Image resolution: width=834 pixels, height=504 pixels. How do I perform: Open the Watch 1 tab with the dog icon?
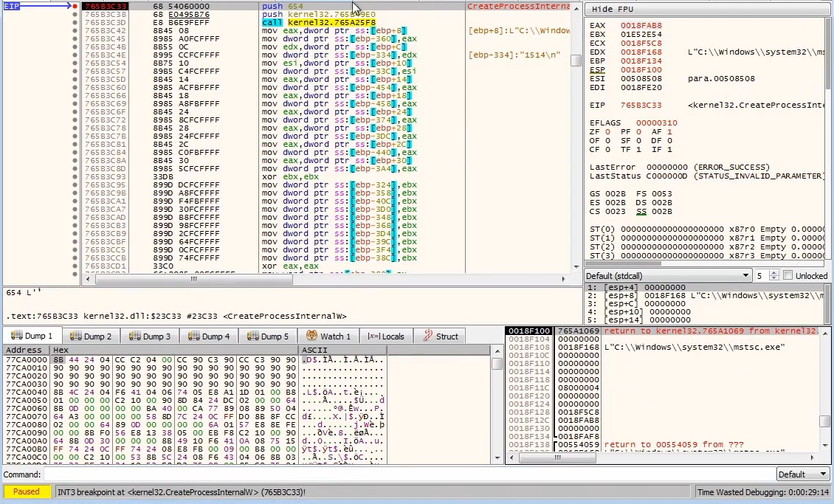(327, 336)
